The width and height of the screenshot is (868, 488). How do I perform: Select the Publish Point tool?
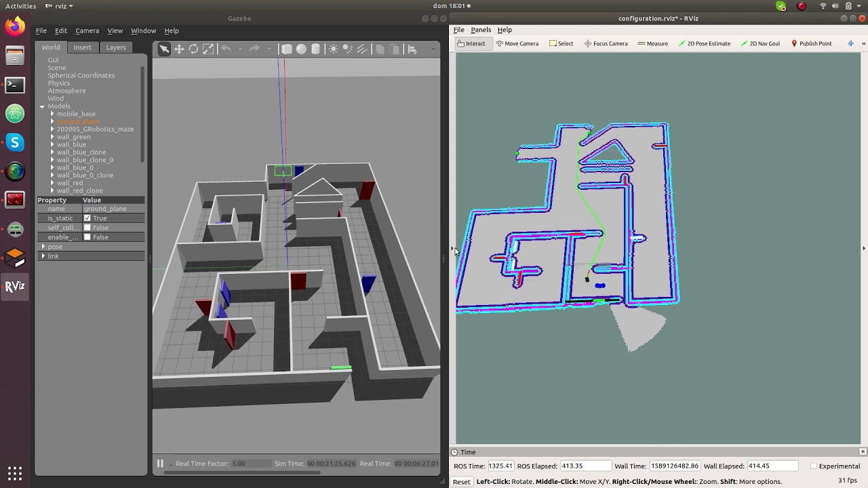[811, 43]
